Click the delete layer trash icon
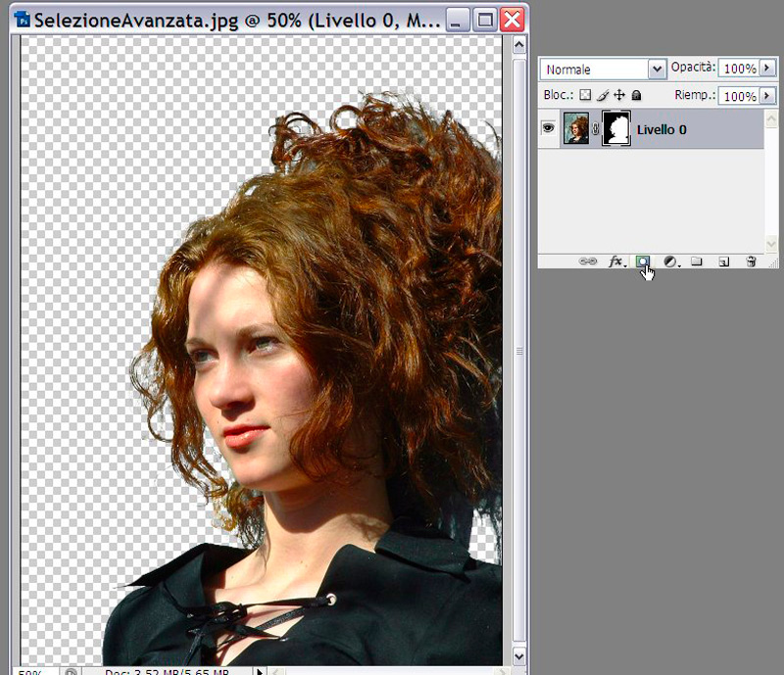 (751, 262)
